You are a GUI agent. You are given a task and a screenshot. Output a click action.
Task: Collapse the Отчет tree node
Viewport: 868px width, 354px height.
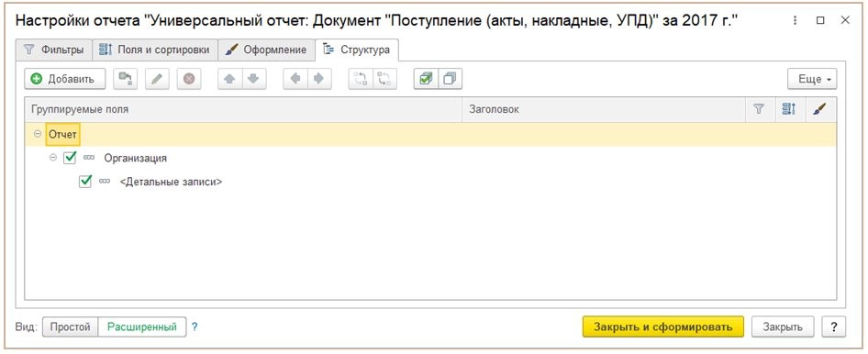point(38,135)
